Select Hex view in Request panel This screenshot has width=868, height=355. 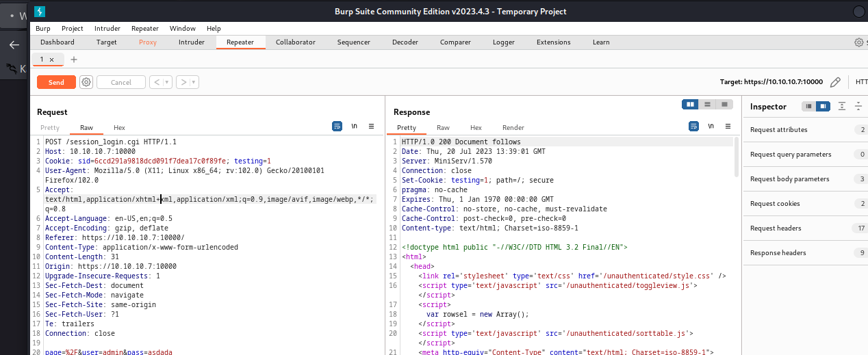point(119,128)
